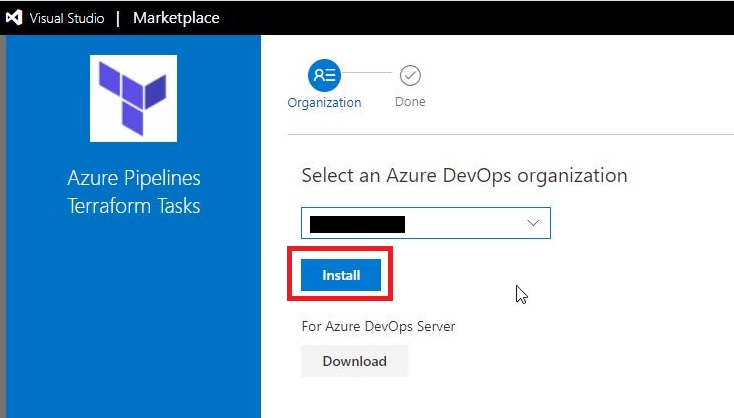734x418 pixels.
Task: Click the line between Organization and Done steps
Action: (367, 75)
